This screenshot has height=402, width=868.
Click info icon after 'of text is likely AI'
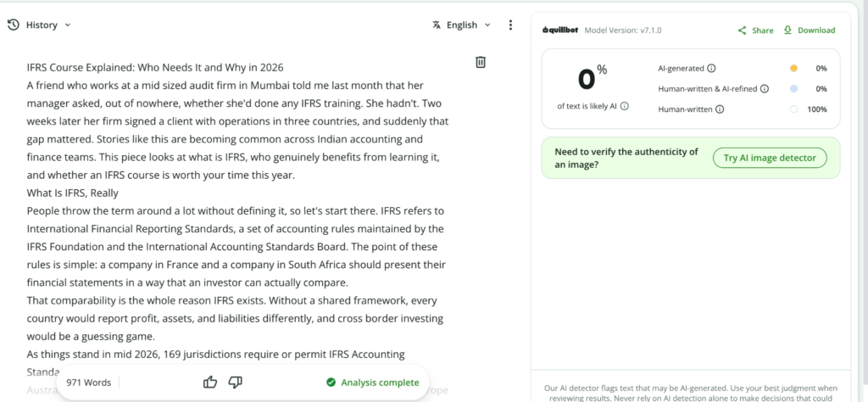click(625, 106)
